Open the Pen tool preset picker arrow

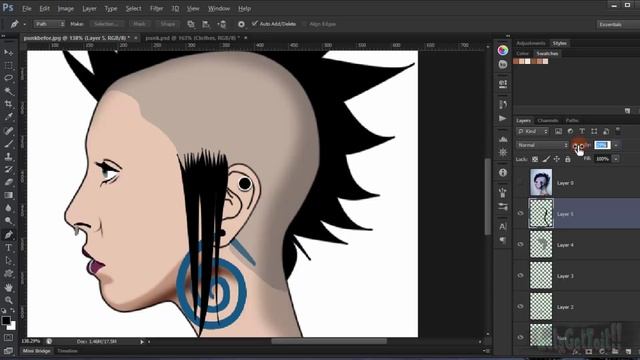coord(24,24)
